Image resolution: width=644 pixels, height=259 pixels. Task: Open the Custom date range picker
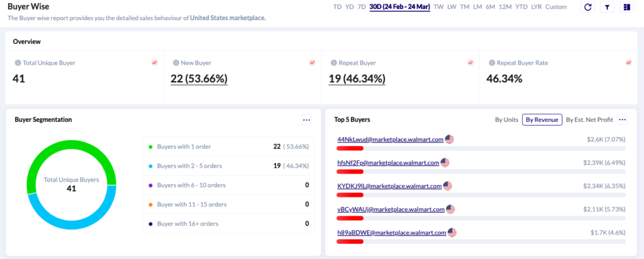(556, 7)
